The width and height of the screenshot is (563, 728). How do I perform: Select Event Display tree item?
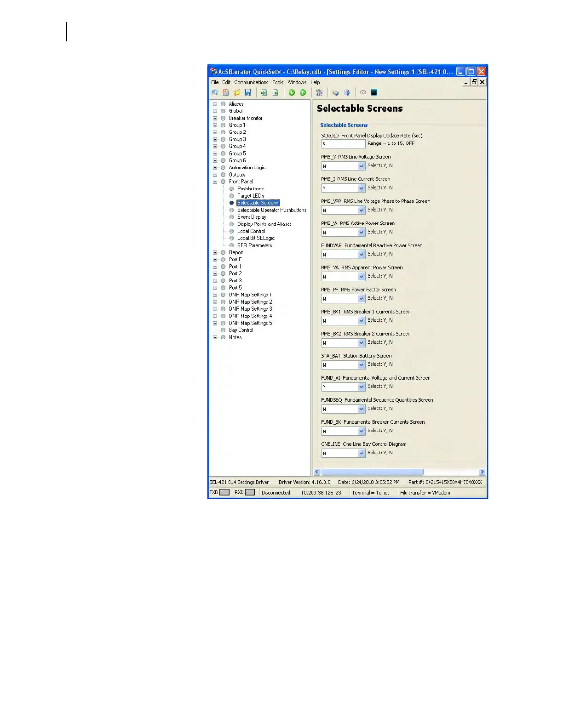[252, 217]
